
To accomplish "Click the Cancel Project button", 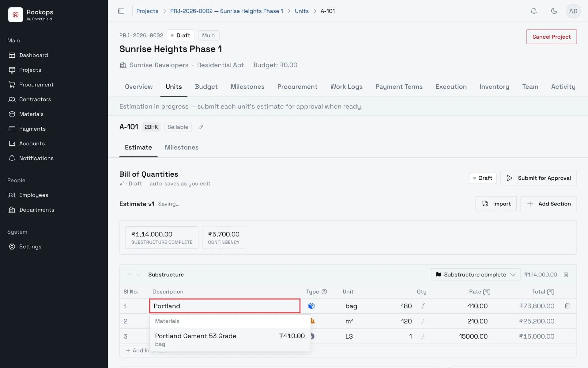I will (x=551, y=37).
